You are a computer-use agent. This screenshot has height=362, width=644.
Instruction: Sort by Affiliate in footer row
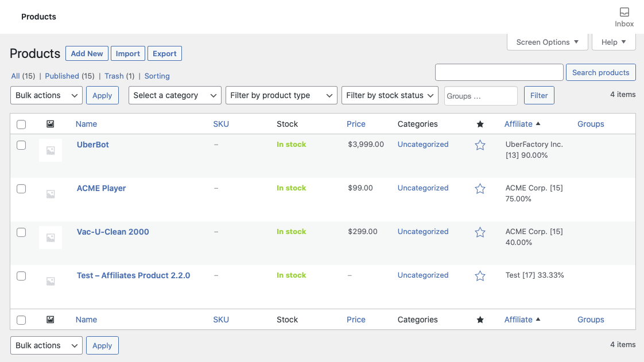click(522, 320)
